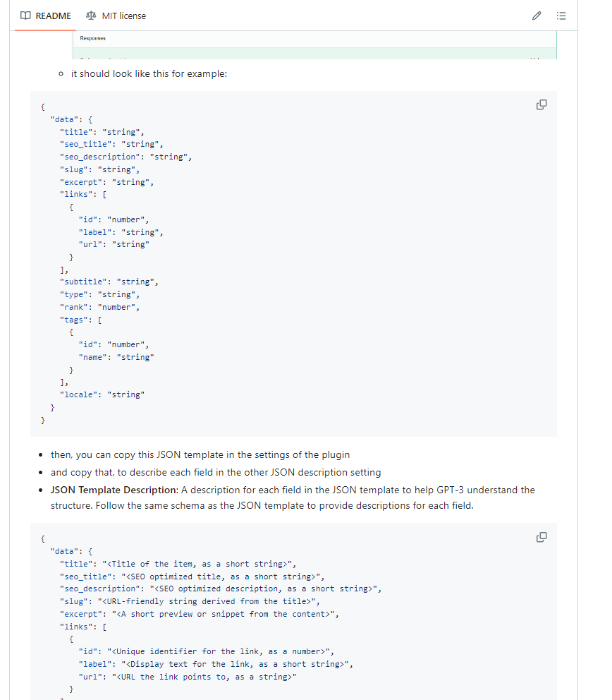
Task: Click the bullet starting "then, you can copy this JSON"
Action: pos(200,454)
